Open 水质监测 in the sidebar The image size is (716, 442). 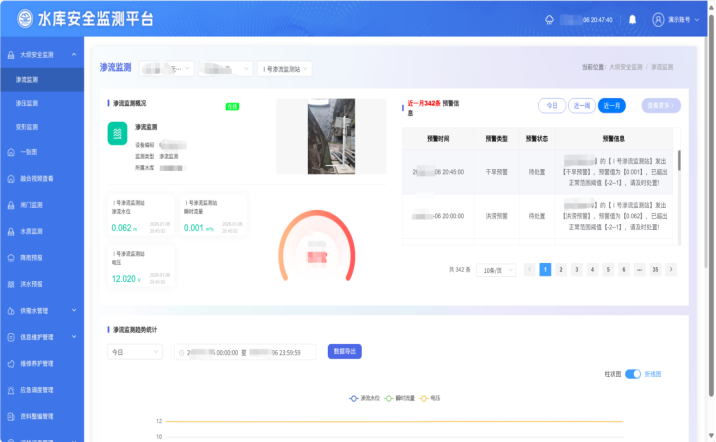[x=31, y=230]
